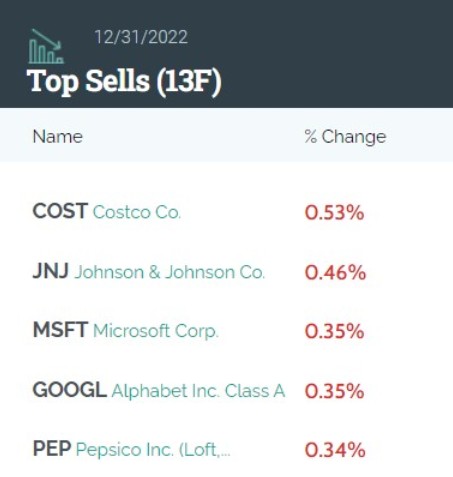Image resolution: width=453 pixels, height=477 pixels.
Task: Select the MSFT ticker symbol
Action: [x=60, y=330]
